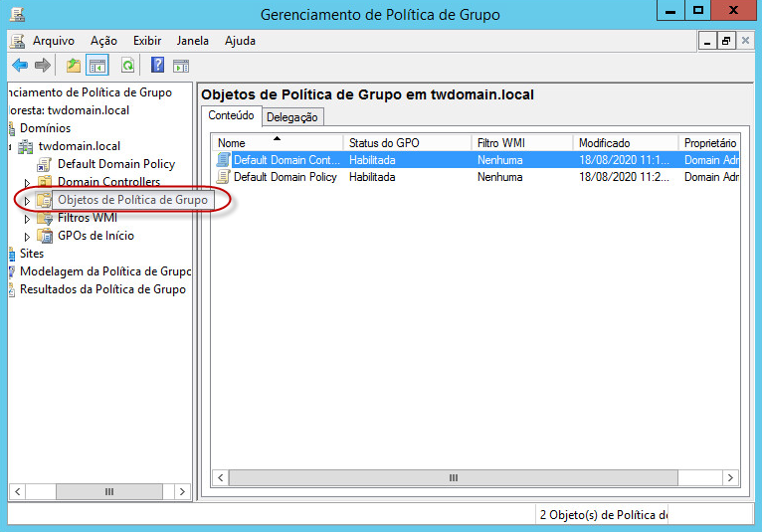Image resolution: width=762 pixels, height=532 pixels.
Task: Select Modelagem da Política de Grupo node
Action: 105,271
